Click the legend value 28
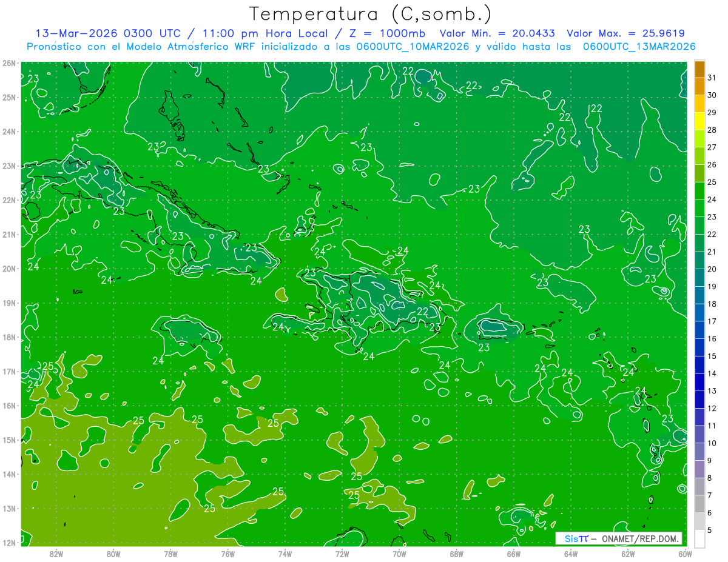 click(x=712, y=130)
